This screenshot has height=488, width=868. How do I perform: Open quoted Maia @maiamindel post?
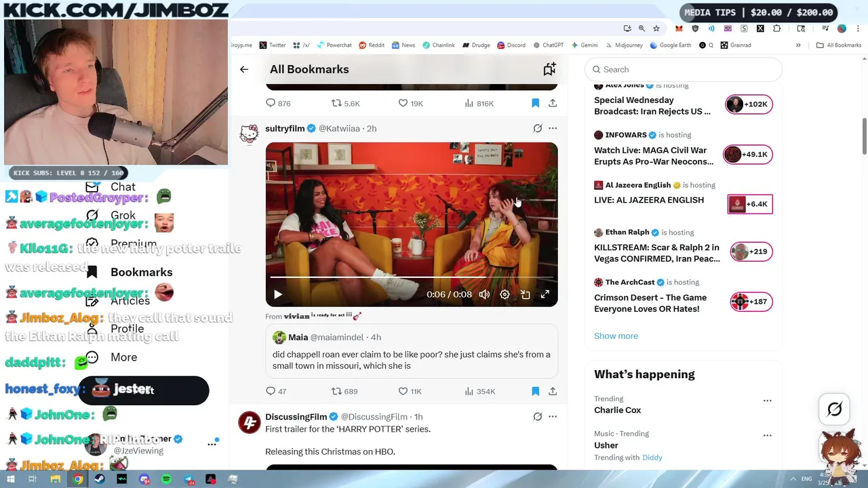point(411,351)
